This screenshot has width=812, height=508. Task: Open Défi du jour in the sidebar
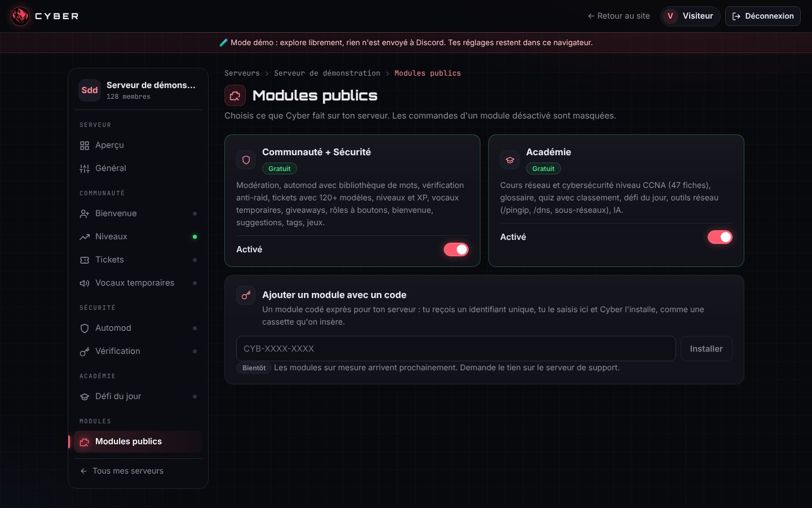pyautogui.click(x=138, y=397)
